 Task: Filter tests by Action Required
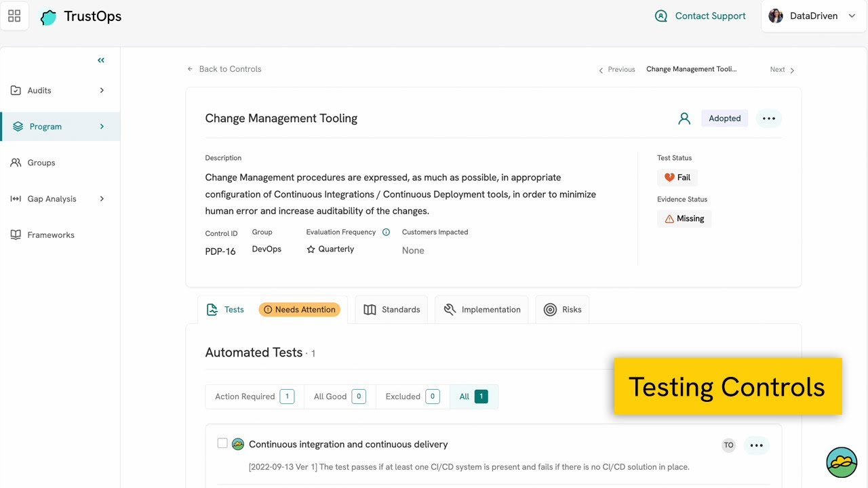pos(254,396)
